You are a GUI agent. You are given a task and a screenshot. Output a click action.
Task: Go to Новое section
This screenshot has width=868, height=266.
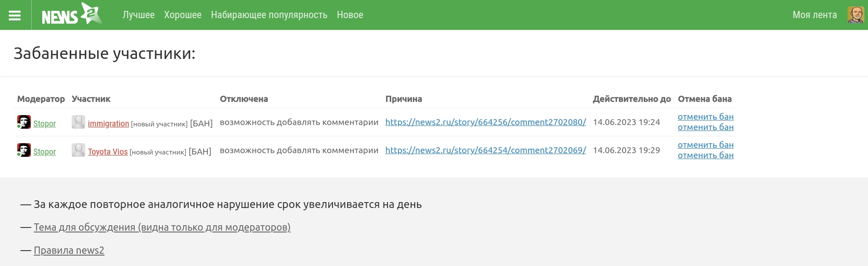[x=350, y=15]
